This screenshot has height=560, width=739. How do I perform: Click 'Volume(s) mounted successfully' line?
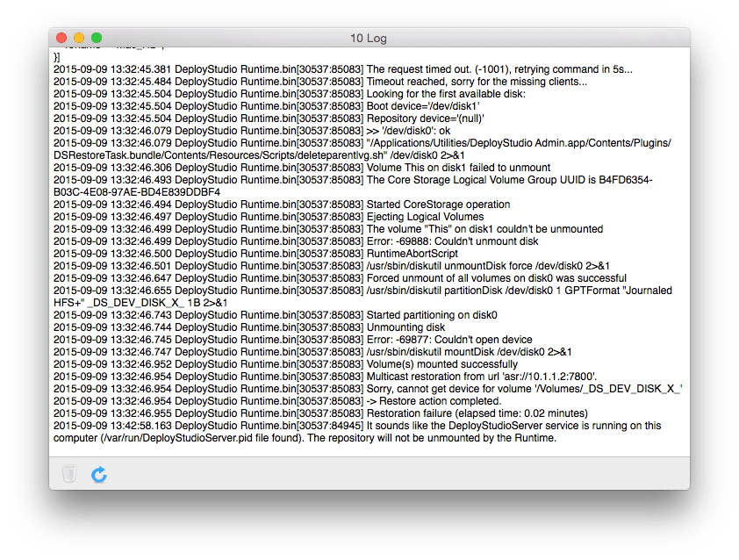285,363
